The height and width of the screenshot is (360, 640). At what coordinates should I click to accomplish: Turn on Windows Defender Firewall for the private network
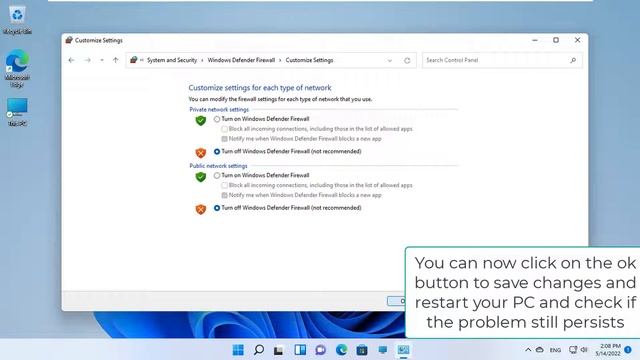[217, 119]
